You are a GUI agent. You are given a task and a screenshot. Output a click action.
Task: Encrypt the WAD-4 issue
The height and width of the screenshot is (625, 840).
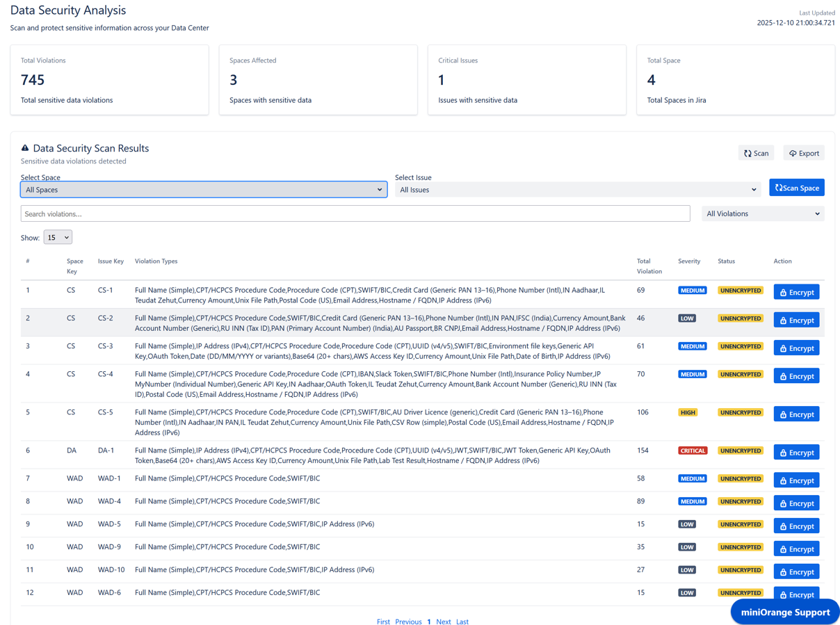(x=796, y=503)
